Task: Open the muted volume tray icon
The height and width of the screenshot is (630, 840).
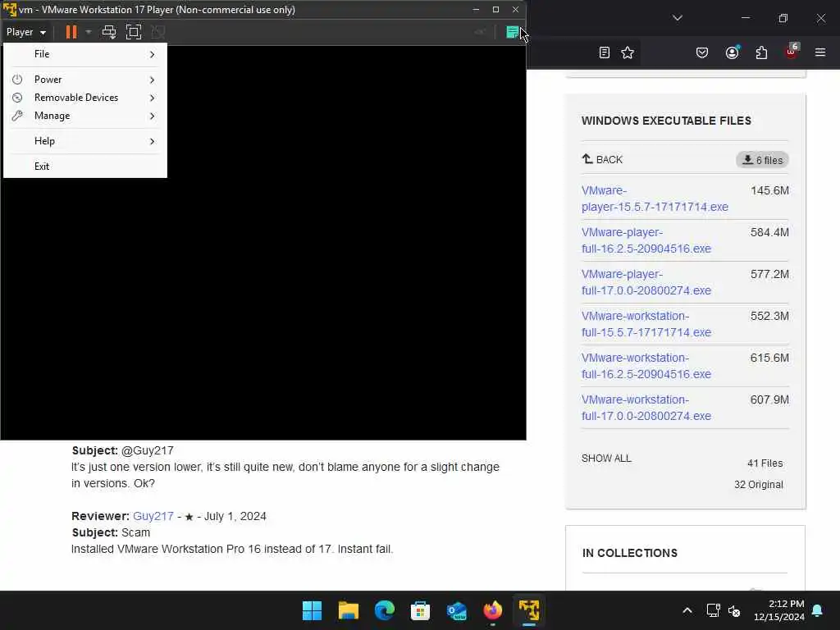Action: [x=734, y=610]
